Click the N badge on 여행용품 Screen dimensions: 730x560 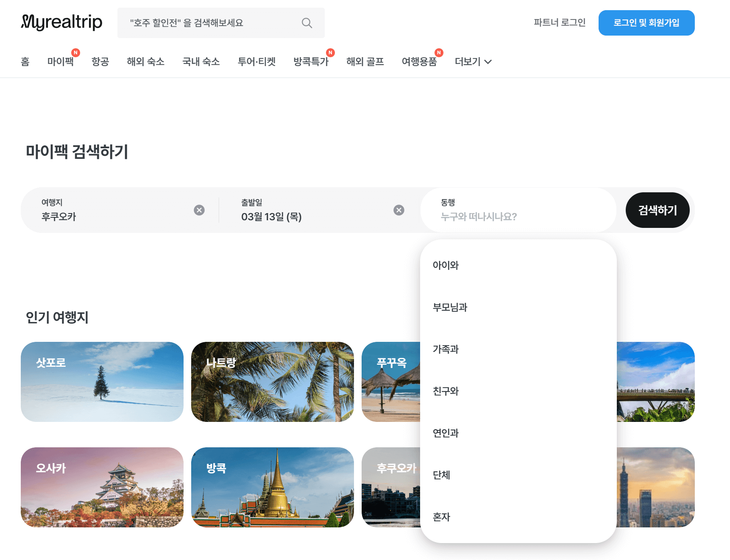point(440,52)
